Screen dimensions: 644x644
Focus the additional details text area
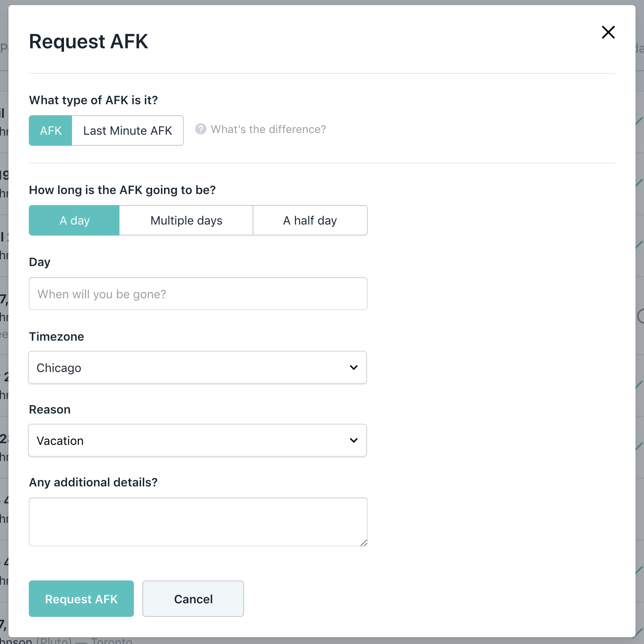198,522
